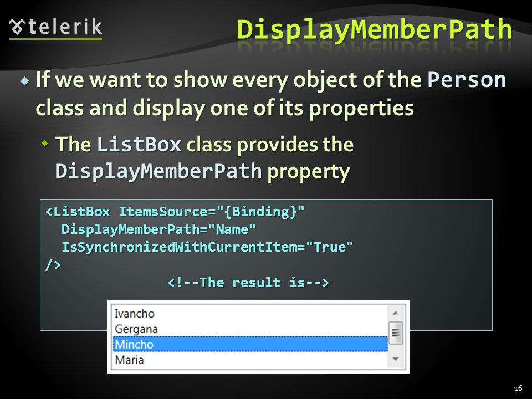Click the DisplayMemberPath="Name" code line
The height and width of the screenshot is (399, 532).
pos(158,229)
